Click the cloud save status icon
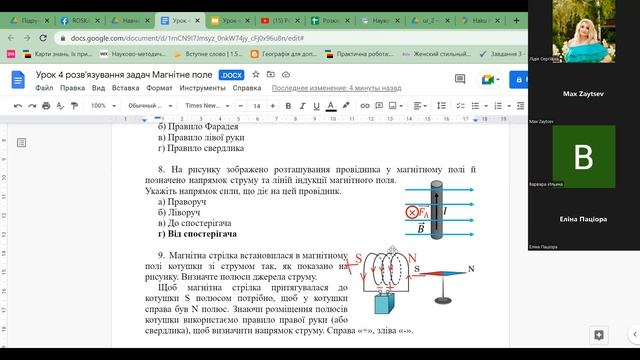The width and height of the screenshot is (640, 360). (286, 74)
